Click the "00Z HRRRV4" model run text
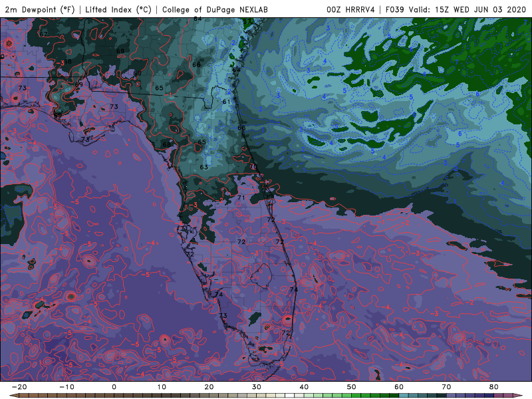 point(350,9)
